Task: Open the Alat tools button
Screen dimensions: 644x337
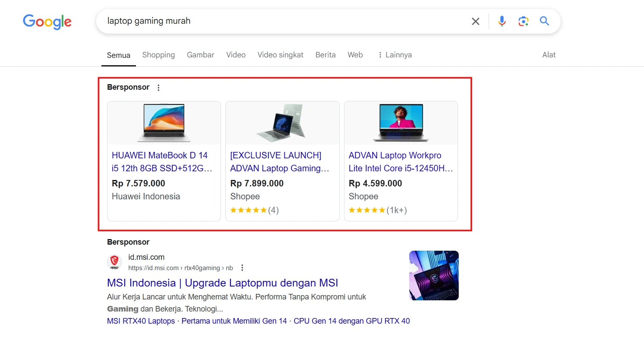Action: [549, 55]
